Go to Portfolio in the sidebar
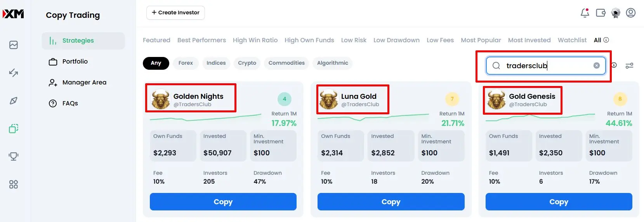 pos(75,61)
